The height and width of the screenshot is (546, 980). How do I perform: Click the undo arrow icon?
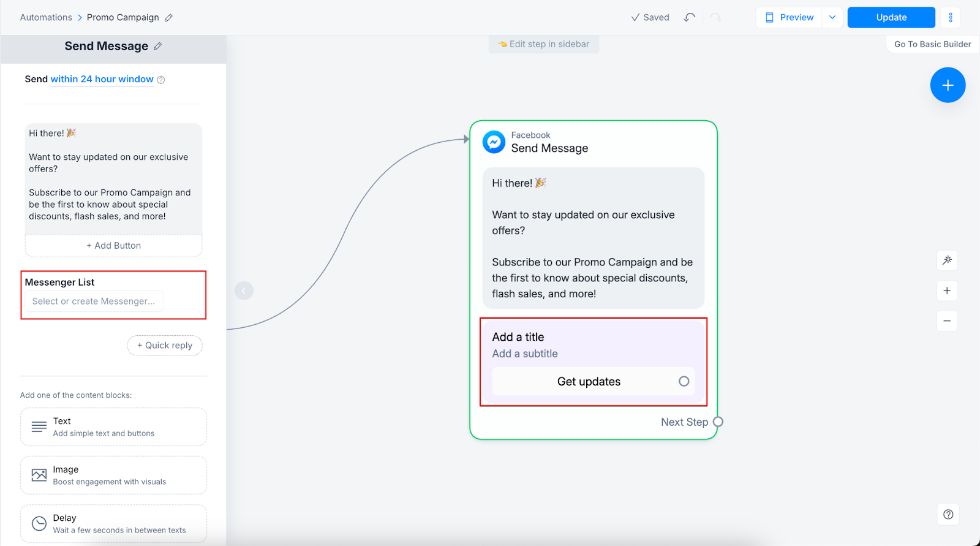pos(690,17)
